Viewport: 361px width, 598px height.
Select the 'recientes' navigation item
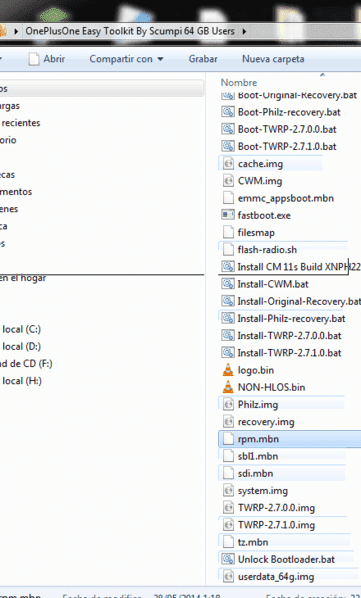(20, 123)
